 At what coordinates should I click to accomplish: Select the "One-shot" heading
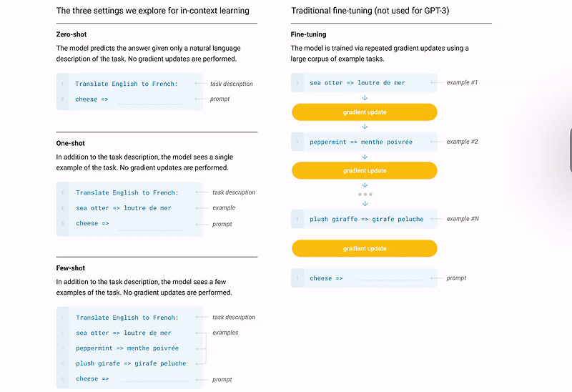click(70, 143)
